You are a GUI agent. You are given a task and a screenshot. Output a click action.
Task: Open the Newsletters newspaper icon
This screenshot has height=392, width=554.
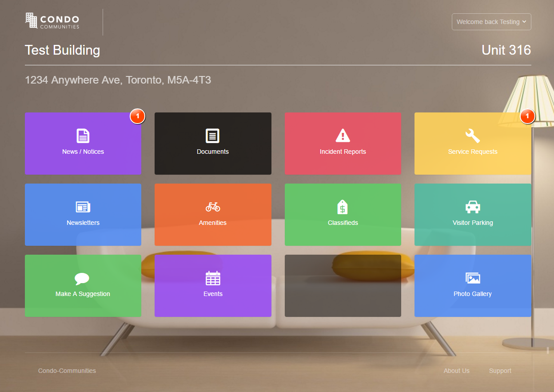(83, 207)
